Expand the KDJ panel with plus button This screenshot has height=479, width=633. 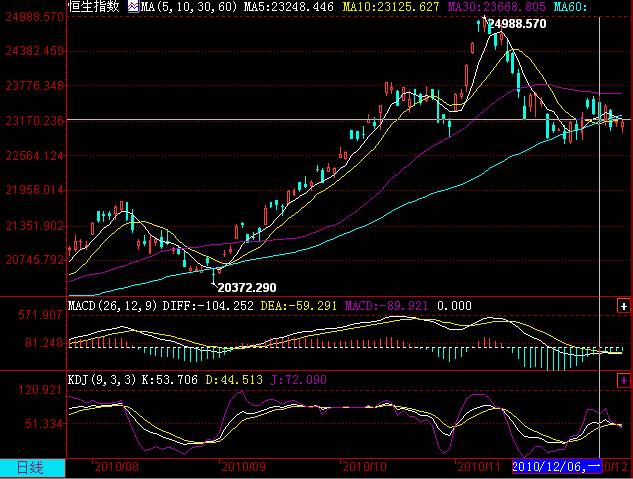(624, 380)
